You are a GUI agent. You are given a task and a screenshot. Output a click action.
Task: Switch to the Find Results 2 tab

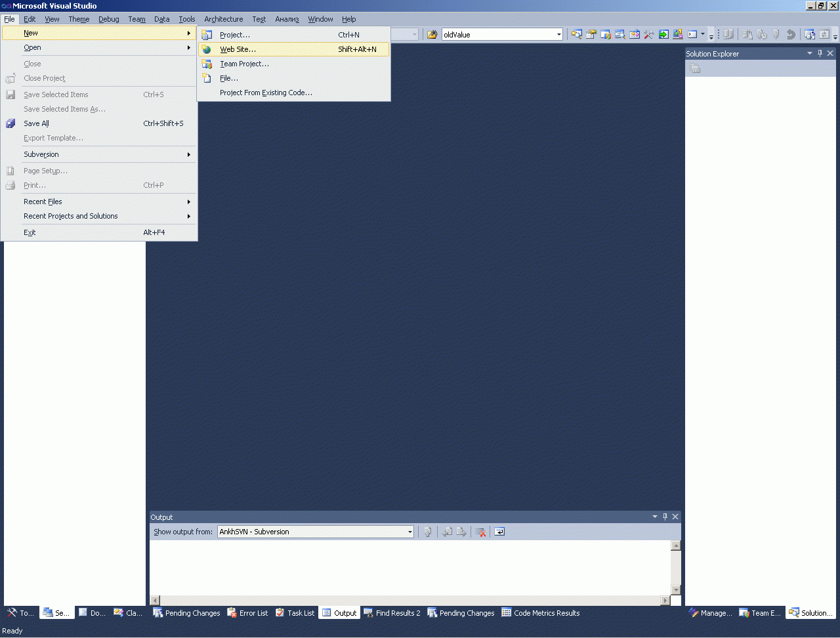392,613
